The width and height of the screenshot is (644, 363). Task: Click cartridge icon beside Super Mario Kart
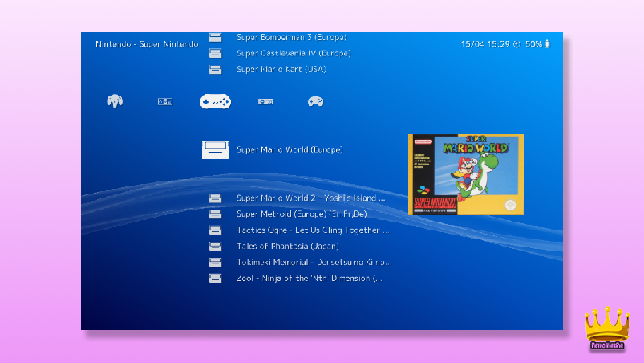click(x=215, y=69)
